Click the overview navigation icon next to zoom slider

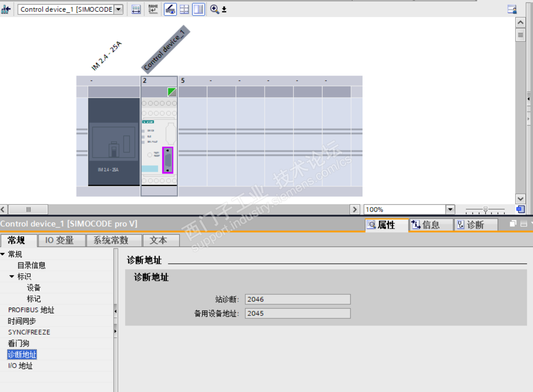pos(520,209)
